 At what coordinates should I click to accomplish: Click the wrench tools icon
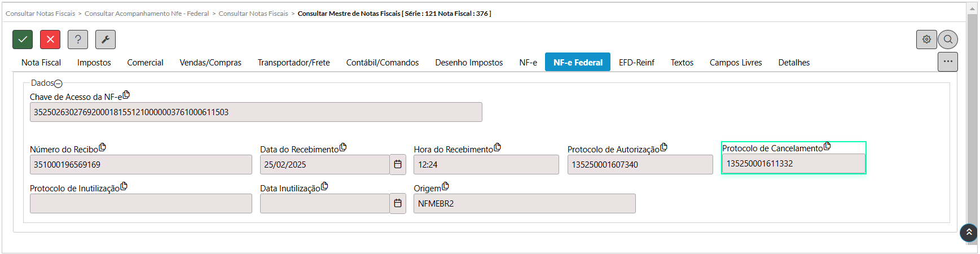pyautogui.click(x=106, y=40)
